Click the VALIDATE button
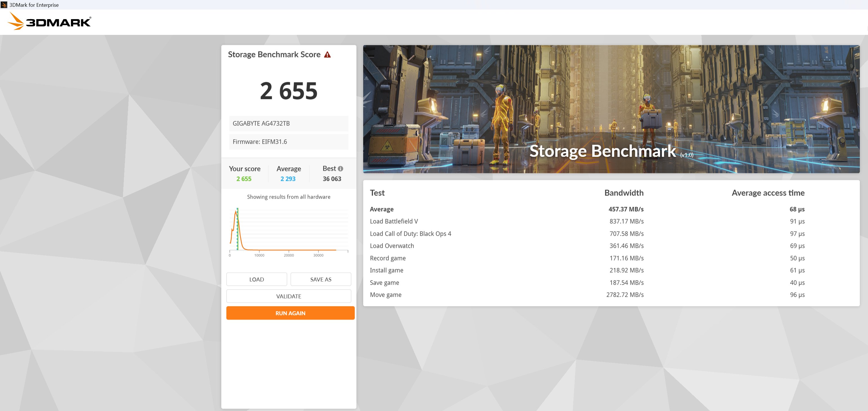 click(x=288, y=296)
